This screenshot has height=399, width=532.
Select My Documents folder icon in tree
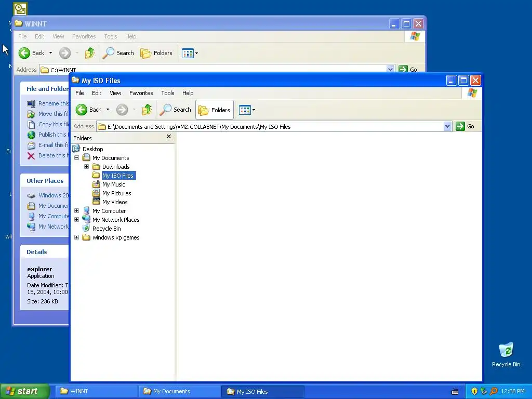pyautogui.click(x=87, y=157)
